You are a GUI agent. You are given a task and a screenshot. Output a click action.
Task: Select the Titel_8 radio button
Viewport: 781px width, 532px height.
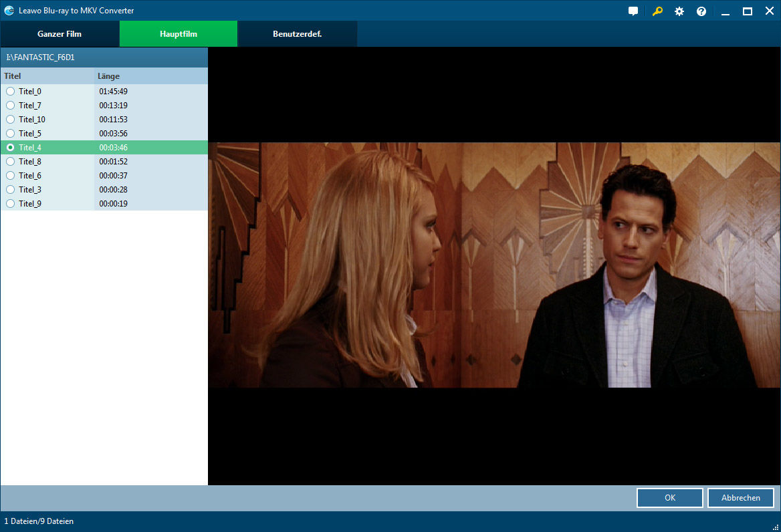click(x=11, y=161)
